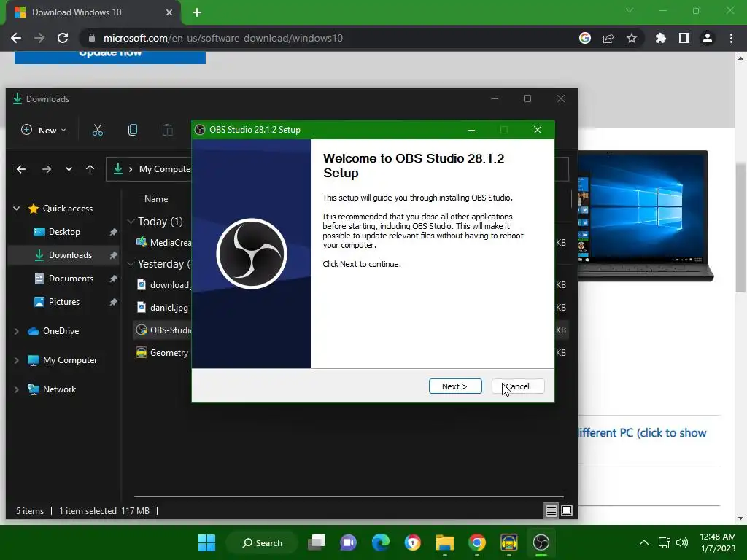The width and height of the screenshot is (747, 560).
Task: Open Pictures in the navigation pane
Action: pyautogui.click(x=64, y=302)
